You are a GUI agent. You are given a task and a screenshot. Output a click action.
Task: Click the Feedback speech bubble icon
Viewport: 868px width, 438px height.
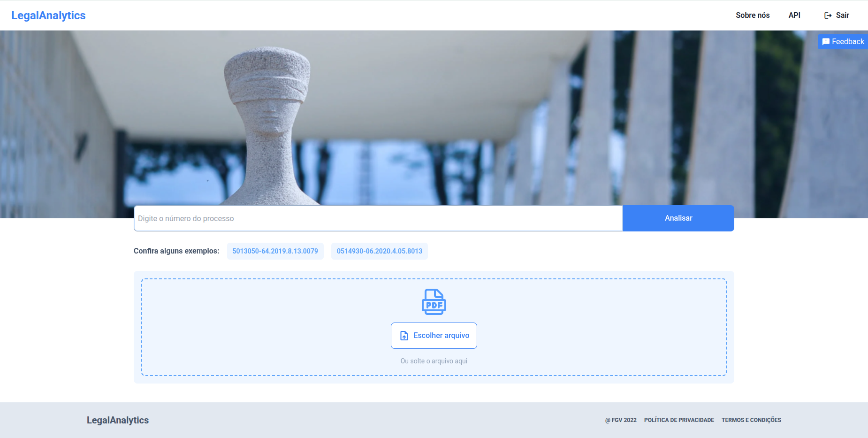826,42
